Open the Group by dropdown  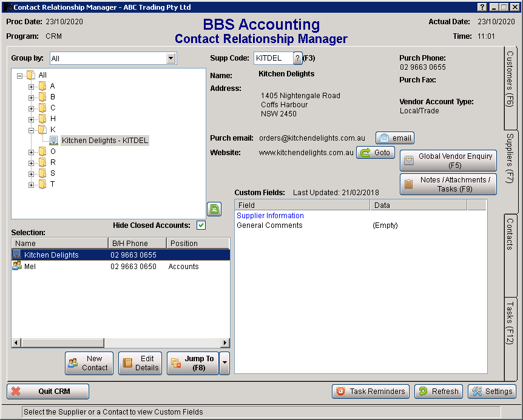coord(172,58)
